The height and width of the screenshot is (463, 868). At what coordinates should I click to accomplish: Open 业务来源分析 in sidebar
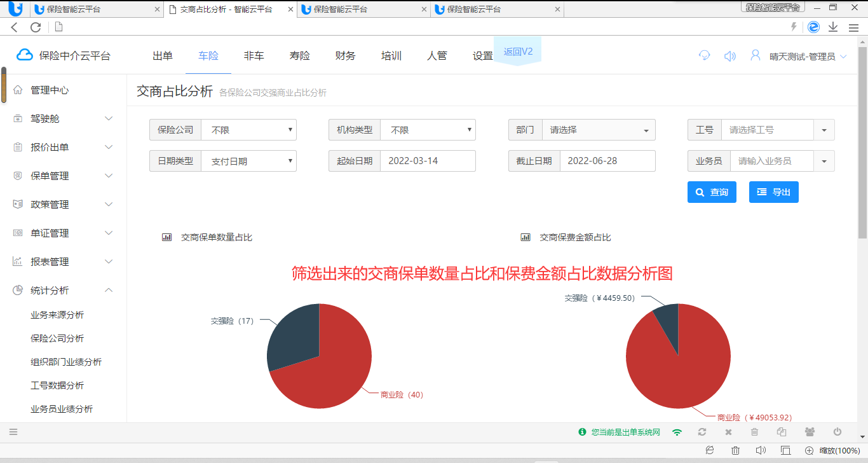coord(57,315)
